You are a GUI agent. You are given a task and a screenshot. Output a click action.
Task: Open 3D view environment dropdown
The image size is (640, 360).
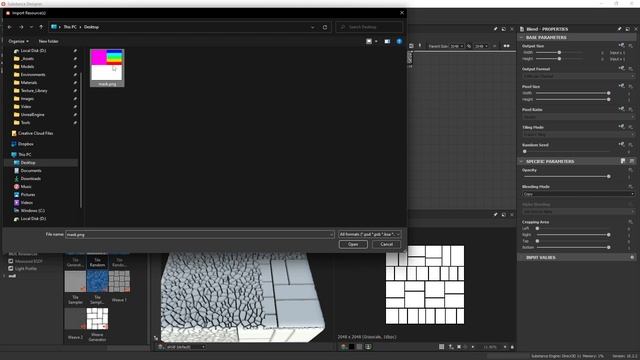point(186,347)
